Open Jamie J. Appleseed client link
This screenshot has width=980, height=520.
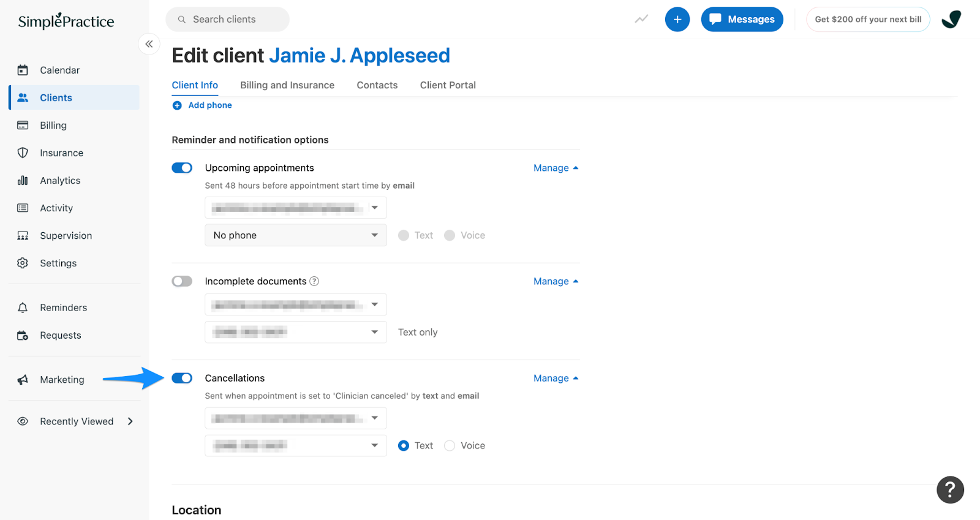click(x=360, y=55)
